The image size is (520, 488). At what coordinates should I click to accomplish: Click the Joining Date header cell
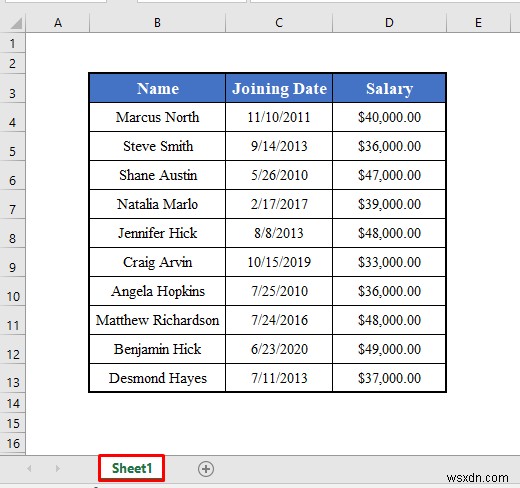(279, 88)
